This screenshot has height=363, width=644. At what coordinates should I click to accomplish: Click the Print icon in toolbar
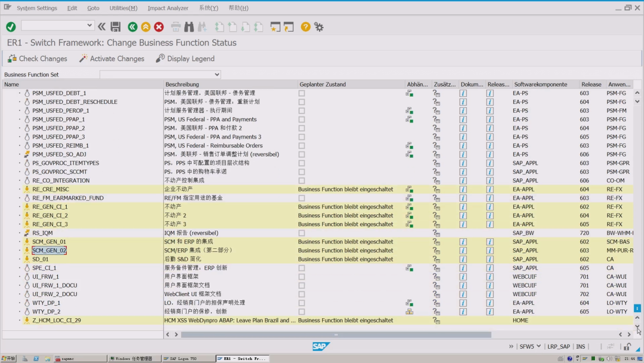(x=176, y=27)
